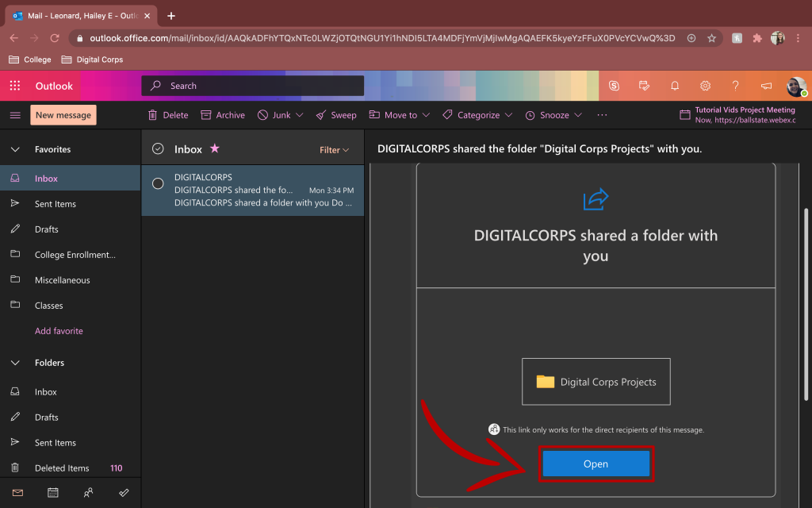Switch to the People module icon
Image resolution: width=812 pixels, height=508 pixels.
[88, 493]
